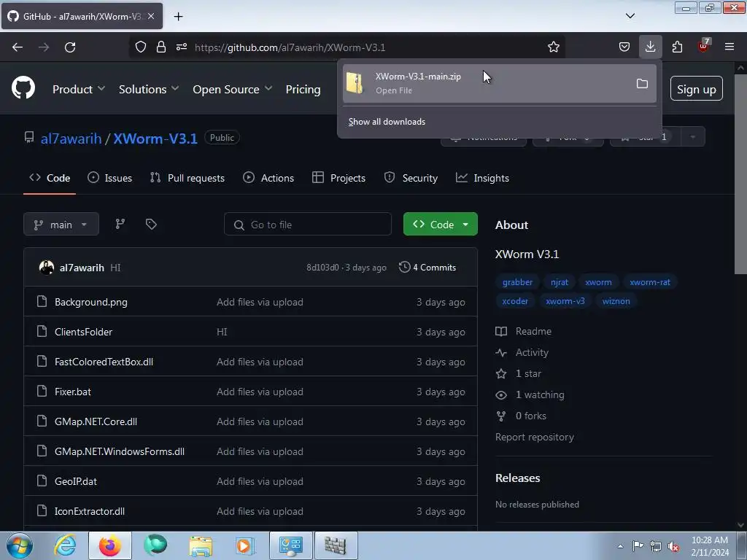Open the XWorm-V3.1 repository link
This screenshot has width=747, height=560.
coord(155,138)
